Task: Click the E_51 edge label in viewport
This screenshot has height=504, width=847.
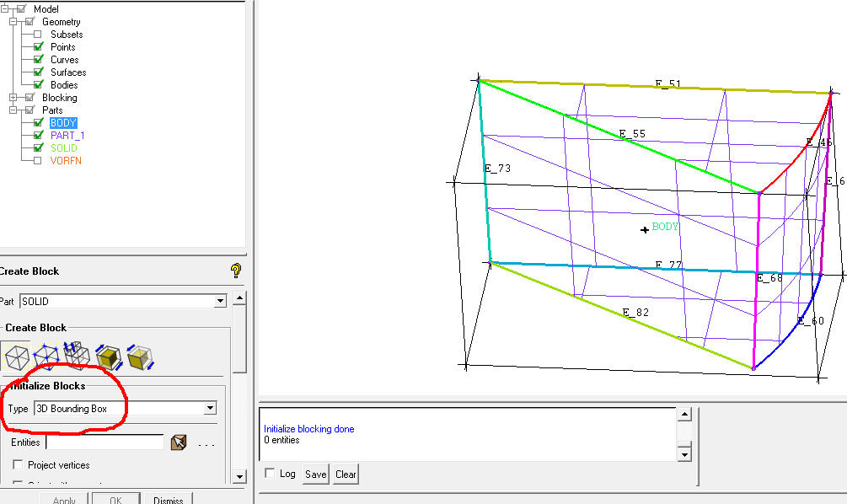Action: pos(668,83)
